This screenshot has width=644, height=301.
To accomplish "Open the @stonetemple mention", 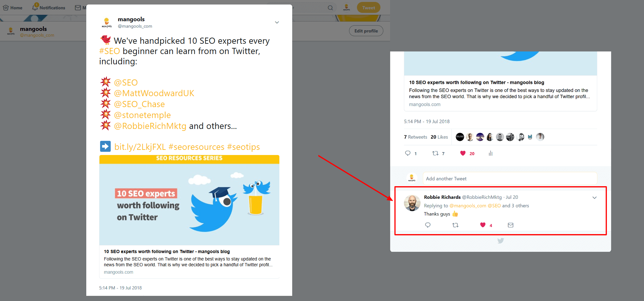I will [x=142, y=115].
